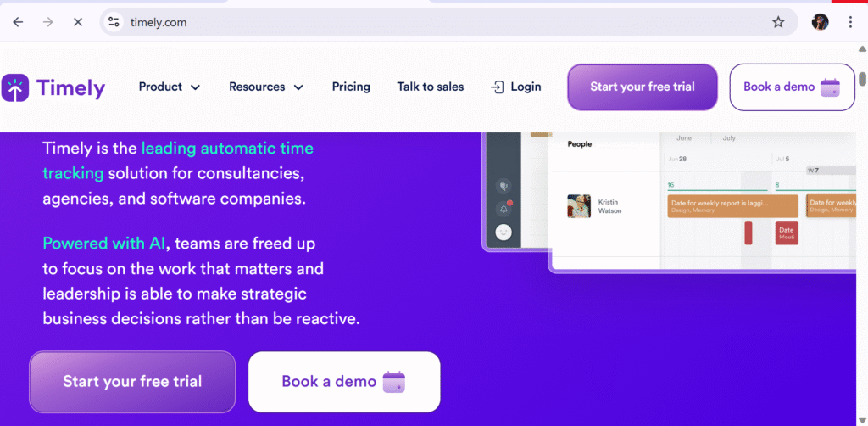Click calendar icon in header Book a demo
Viewport: 868px width, 426px height.
(x=830, y=87)
